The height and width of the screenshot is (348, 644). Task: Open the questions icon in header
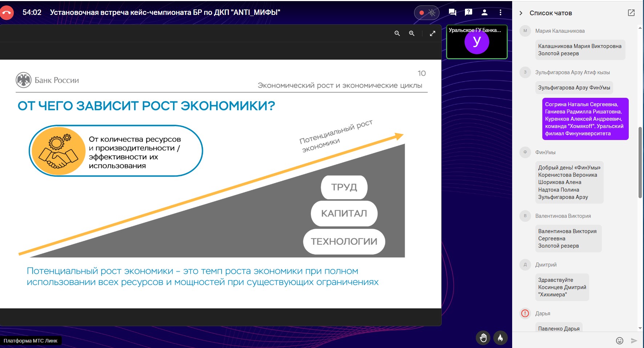coord(469,12)
